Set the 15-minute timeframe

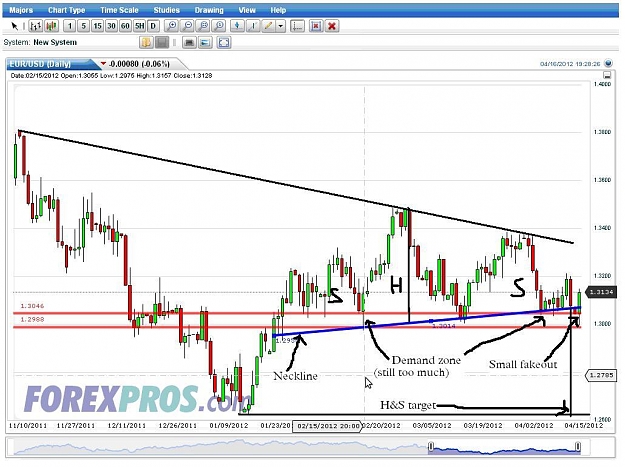click(x=97, y=26)
